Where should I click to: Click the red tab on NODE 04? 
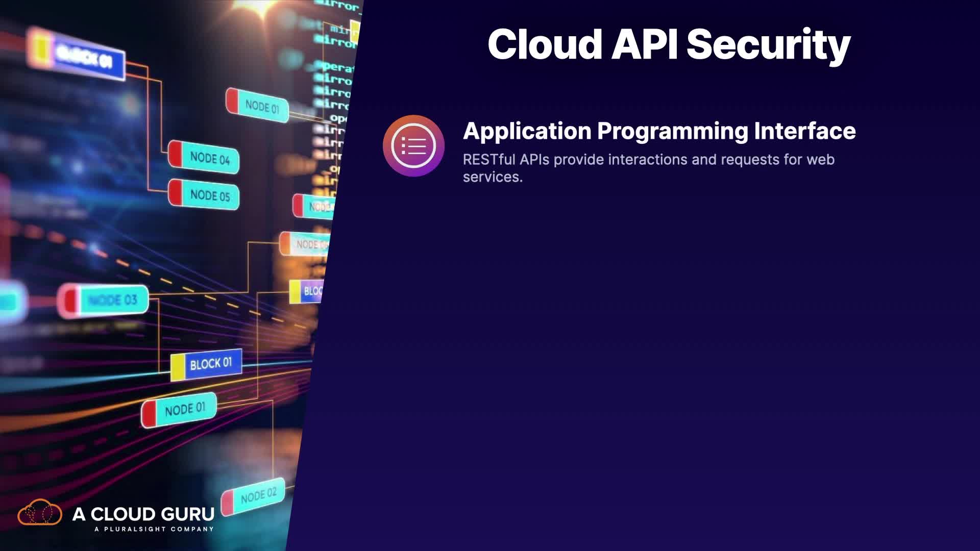(x=175, y=154)
